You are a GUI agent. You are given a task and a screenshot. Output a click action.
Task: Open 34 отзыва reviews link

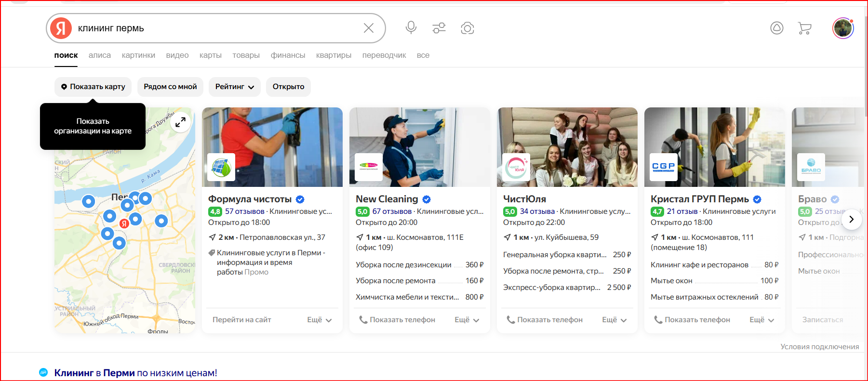pyautogui.click(x=537, y=211)
